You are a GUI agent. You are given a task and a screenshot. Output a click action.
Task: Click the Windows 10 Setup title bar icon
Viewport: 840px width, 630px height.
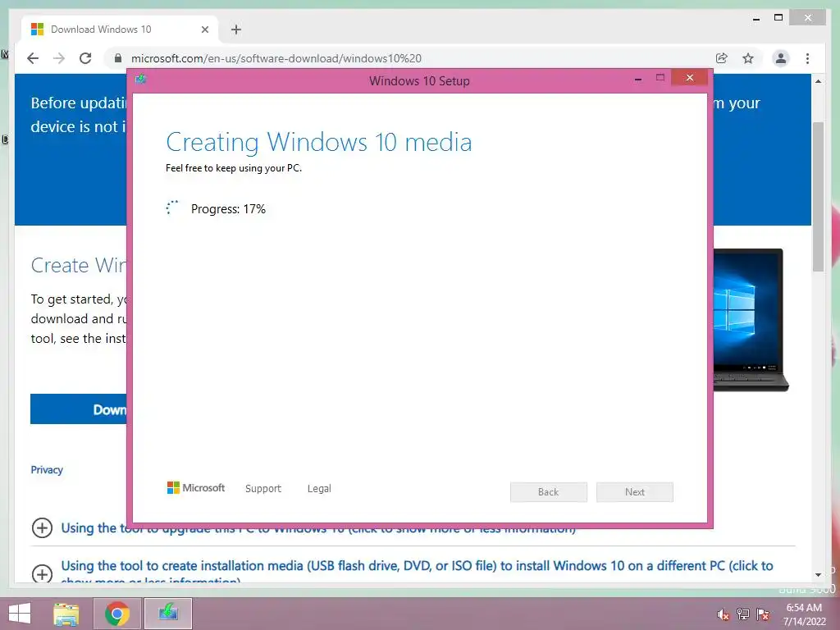pyautogui.click(x=141, y=80)
